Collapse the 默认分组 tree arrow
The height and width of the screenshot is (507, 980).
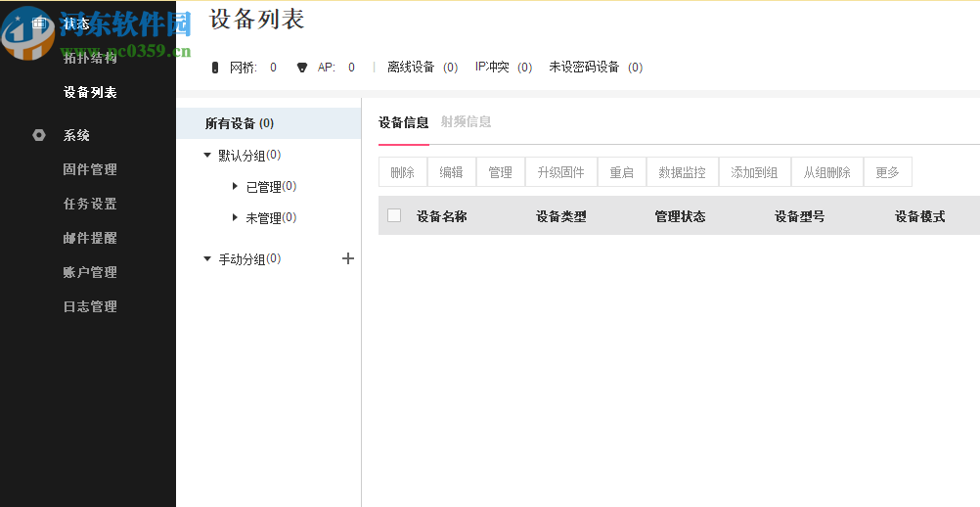pos(207,155)
